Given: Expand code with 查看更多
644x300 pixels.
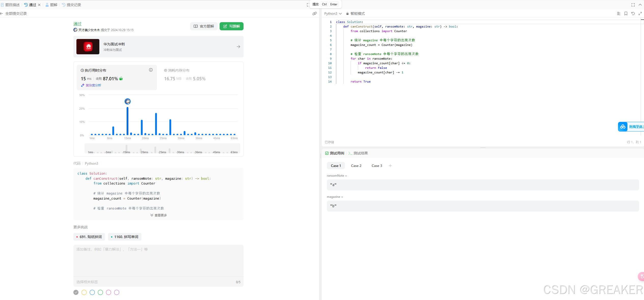Looking at the screenshot, I should (158, 215).
